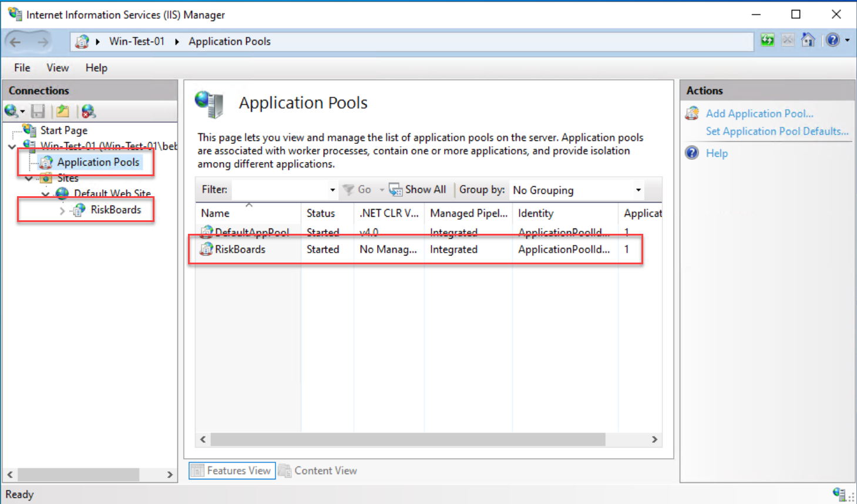Screen dimensions: 857x504
Task: Expand the RiskBoards site node
Action: (x=62, y=210)
